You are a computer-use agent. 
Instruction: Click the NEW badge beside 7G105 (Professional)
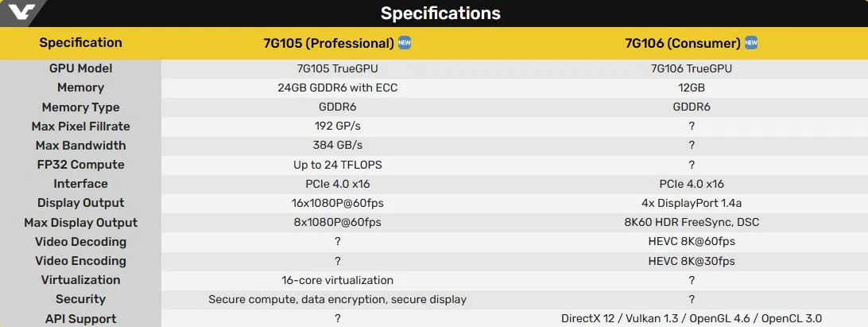pos(405,43)
